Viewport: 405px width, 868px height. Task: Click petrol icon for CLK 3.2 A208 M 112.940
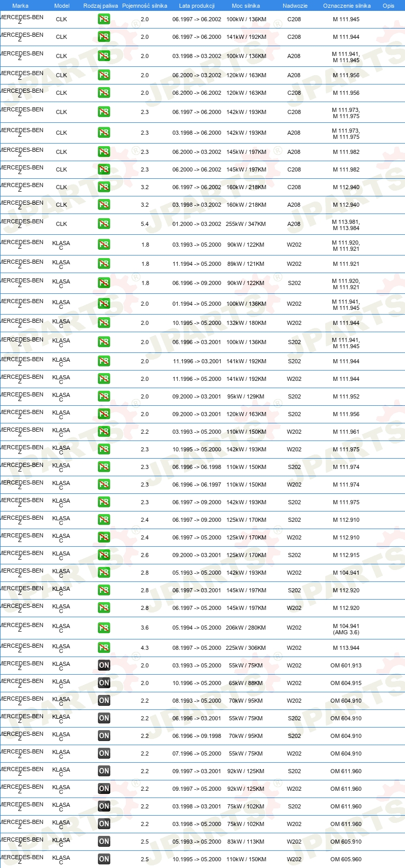104,205
